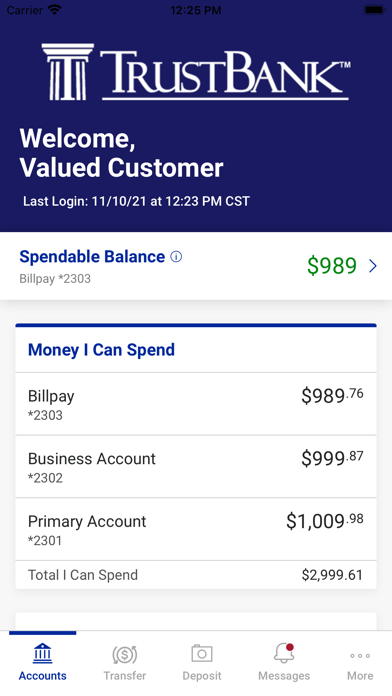The width and height of the screenshot is (392, 696).
Task: Open the Primary Account *2301 row
Action: click(x=196, y=529)
